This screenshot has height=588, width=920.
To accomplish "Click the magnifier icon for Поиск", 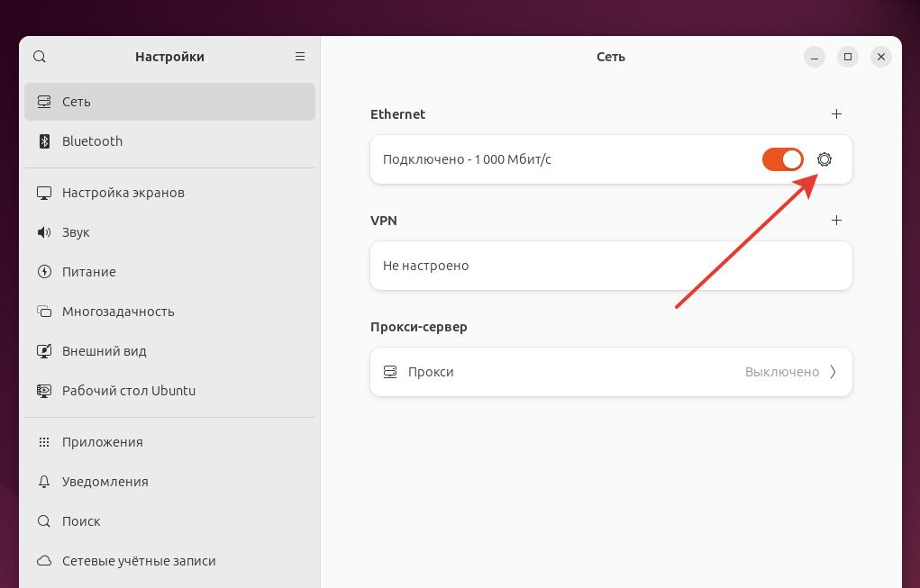I will pyautogui.click(x=44, y=521).
